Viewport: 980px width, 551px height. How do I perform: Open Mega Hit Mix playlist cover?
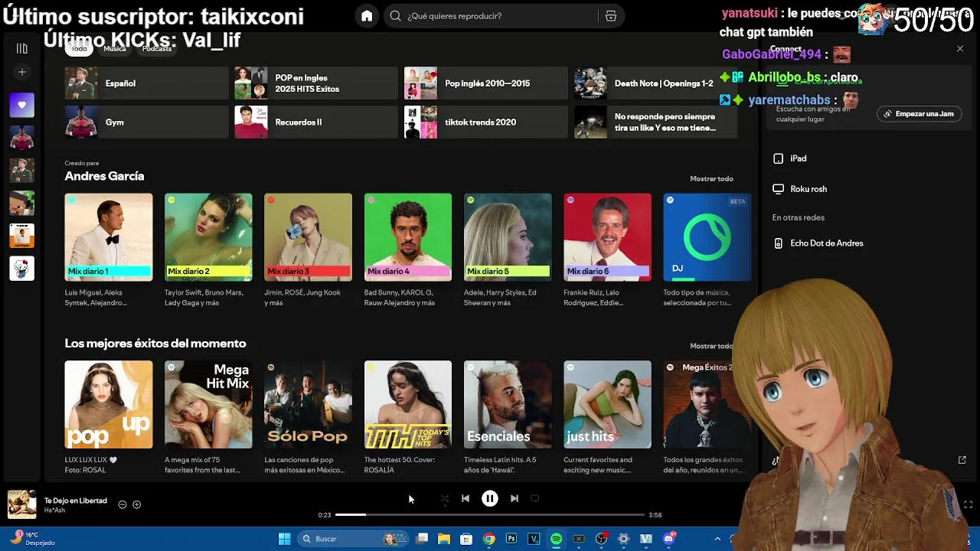pyautogui.click(x=208, y=405)
